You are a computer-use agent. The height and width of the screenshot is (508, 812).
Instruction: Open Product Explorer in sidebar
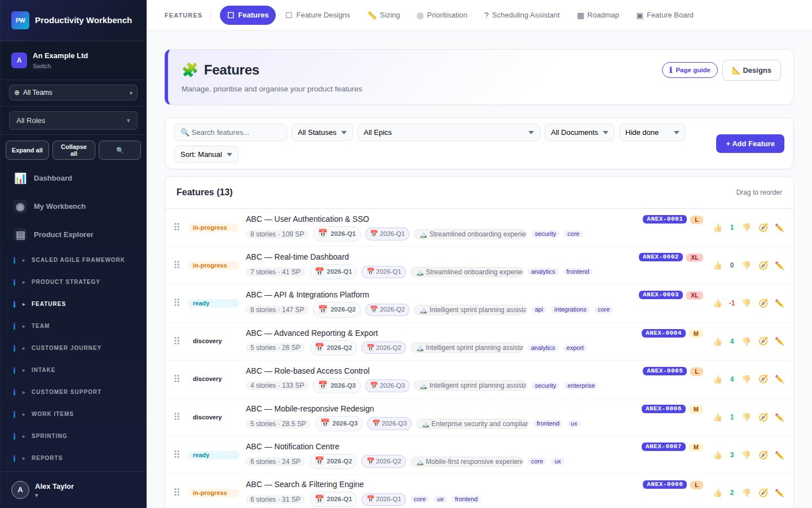73,235
